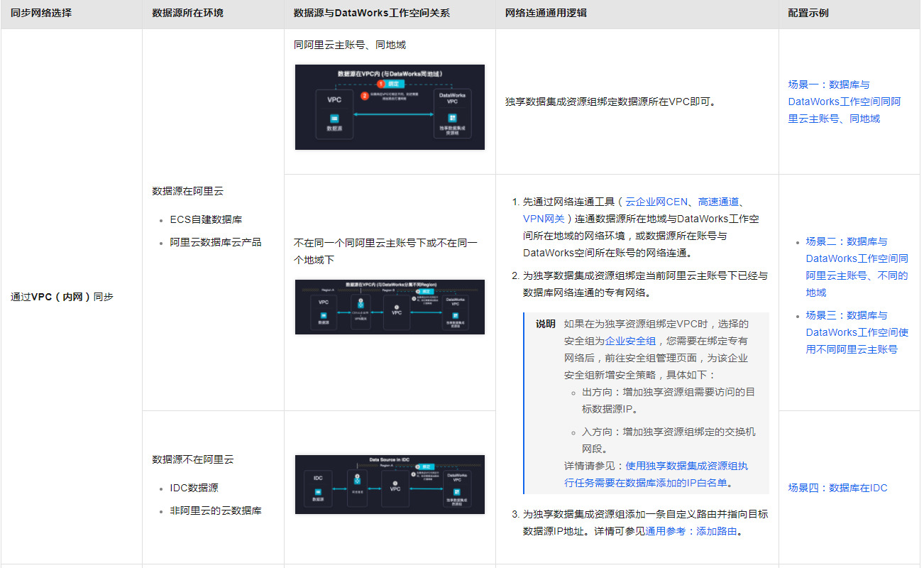Image resolution: width=924 pixels, height=568 pixels.
Task: Open the 高速通道 link
Action: point(720,202)
